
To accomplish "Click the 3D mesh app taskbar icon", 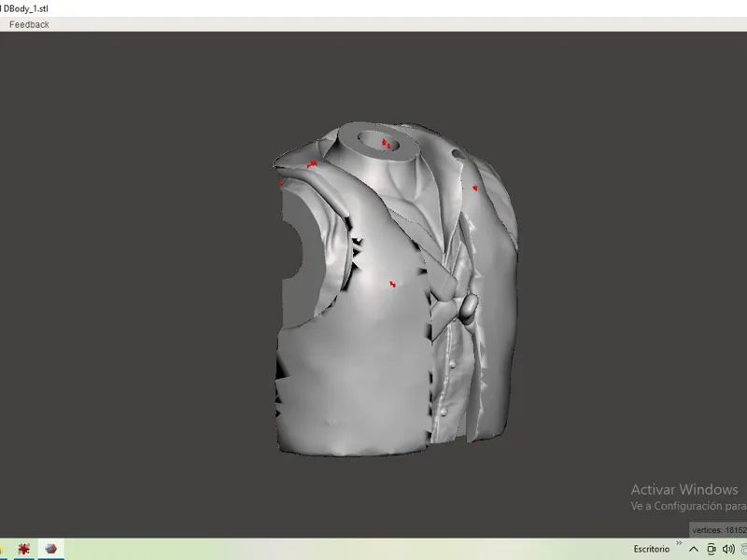I will [x=51, y=549].
